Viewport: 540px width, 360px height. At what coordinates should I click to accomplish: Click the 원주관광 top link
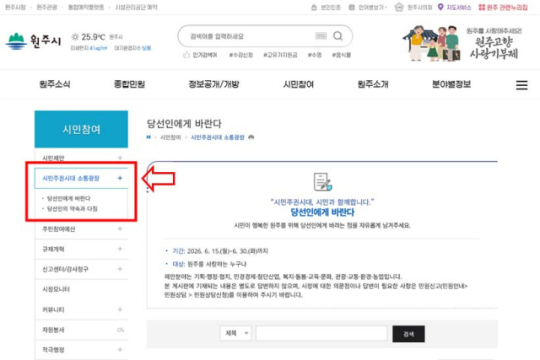pos(47,7)
